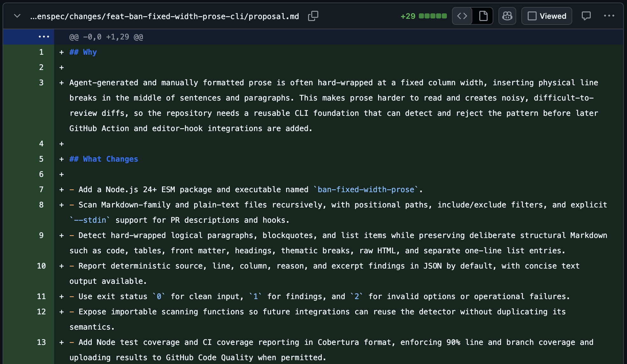Click the '## What Changes' heading line

104,159
